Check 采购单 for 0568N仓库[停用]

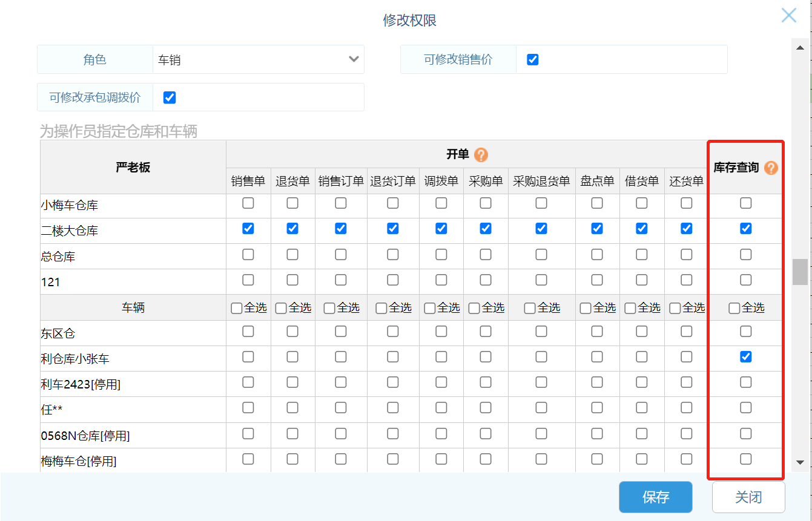(x=486, y=433)
